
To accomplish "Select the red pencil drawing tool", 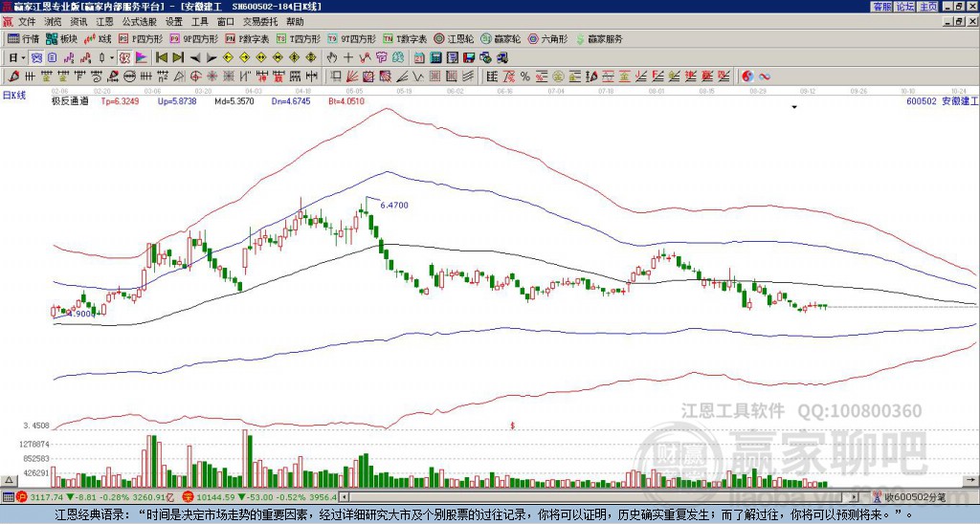I will tap(13, 76).
